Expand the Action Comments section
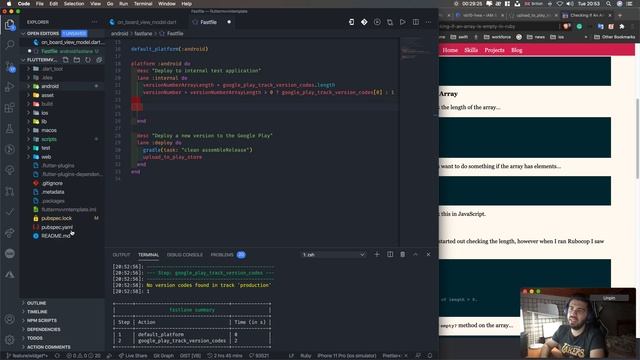The width and height of the screenshot is (640, 360). point(48,347)
